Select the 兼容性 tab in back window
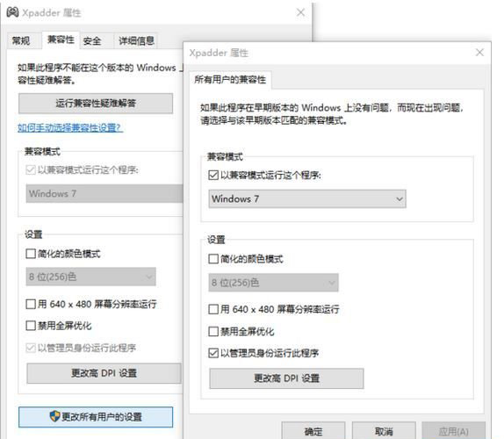Image resolution: width=504 pixels, height=439 pixels. coord(61,40)
